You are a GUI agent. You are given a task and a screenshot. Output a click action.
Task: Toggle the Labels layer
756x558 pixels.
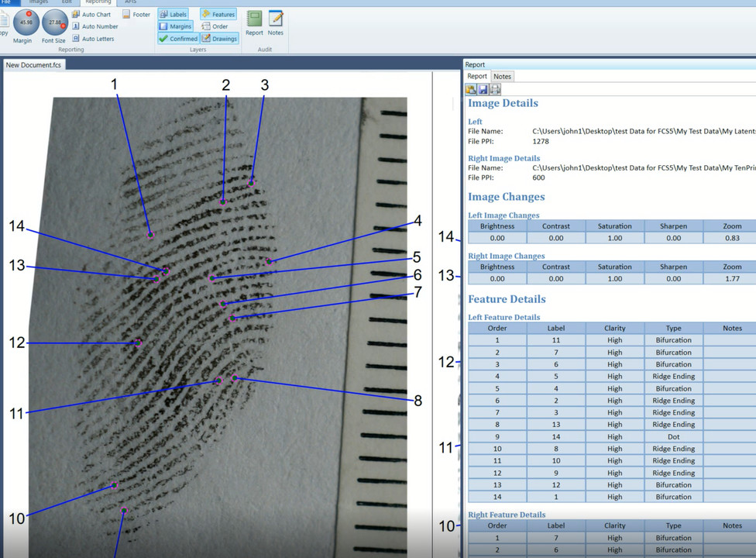[173, 15]
